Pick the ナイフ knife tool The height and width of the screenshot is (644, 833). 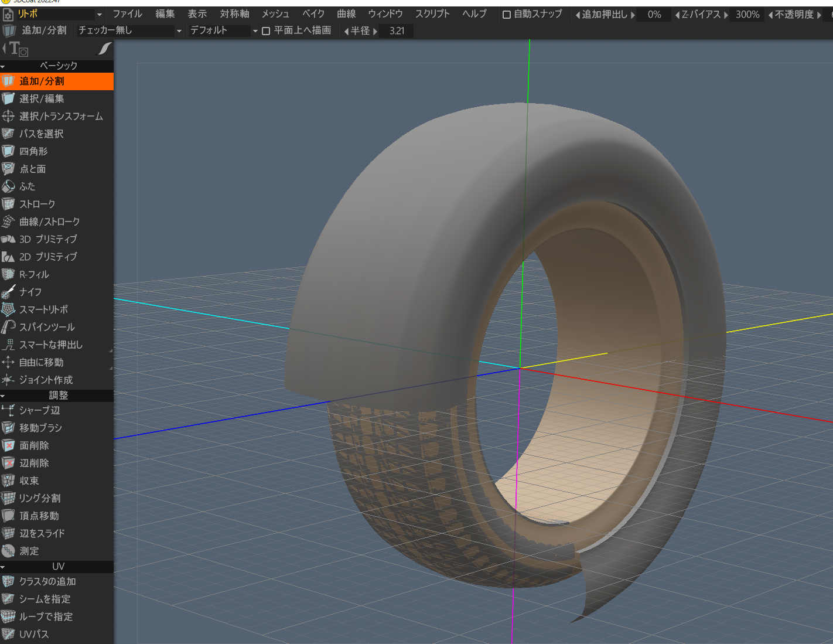click(x=57, y=292)
